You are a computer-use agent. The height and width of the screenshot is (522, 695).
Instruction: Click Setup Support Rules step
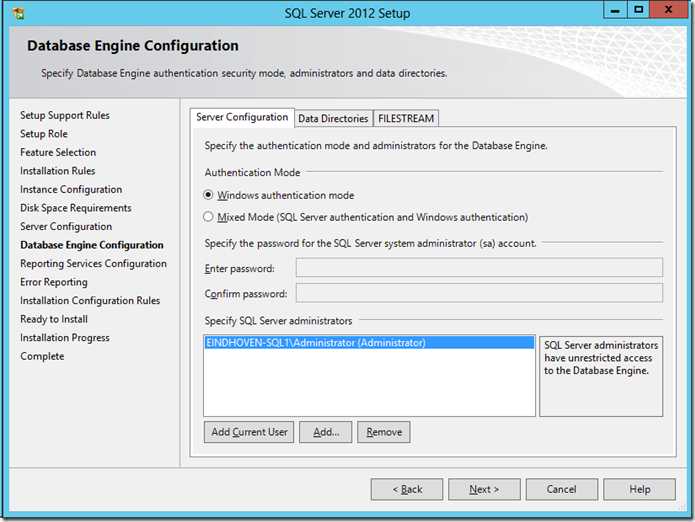tap(65, 115)
